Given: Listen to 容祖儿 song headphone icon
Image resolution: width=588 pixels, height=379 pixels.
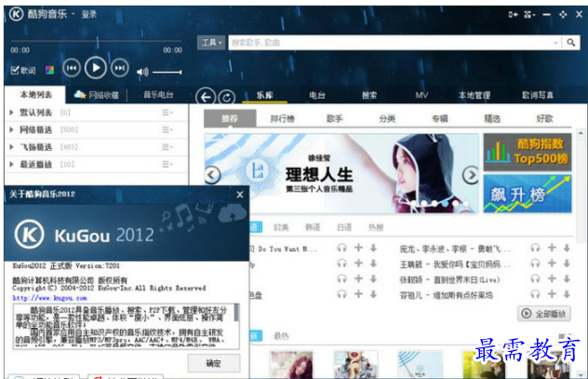Looking at the screenshot, I should click(x=535, y=294).
